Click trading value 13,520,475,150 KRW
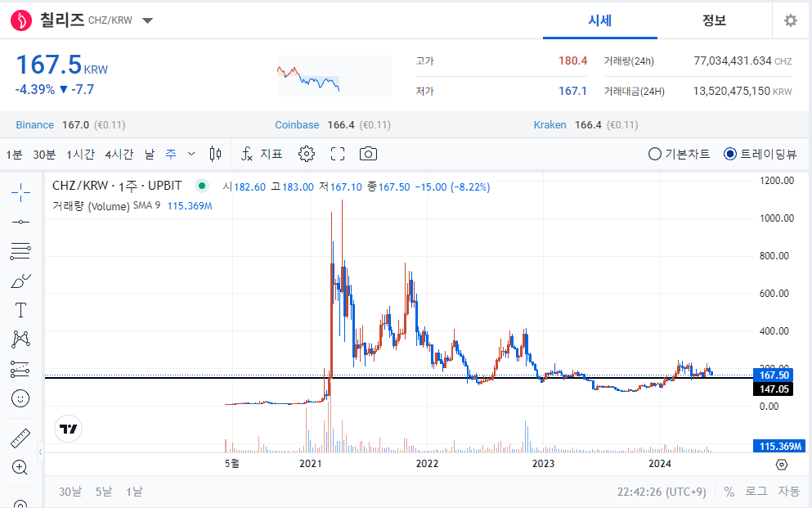 742,91
